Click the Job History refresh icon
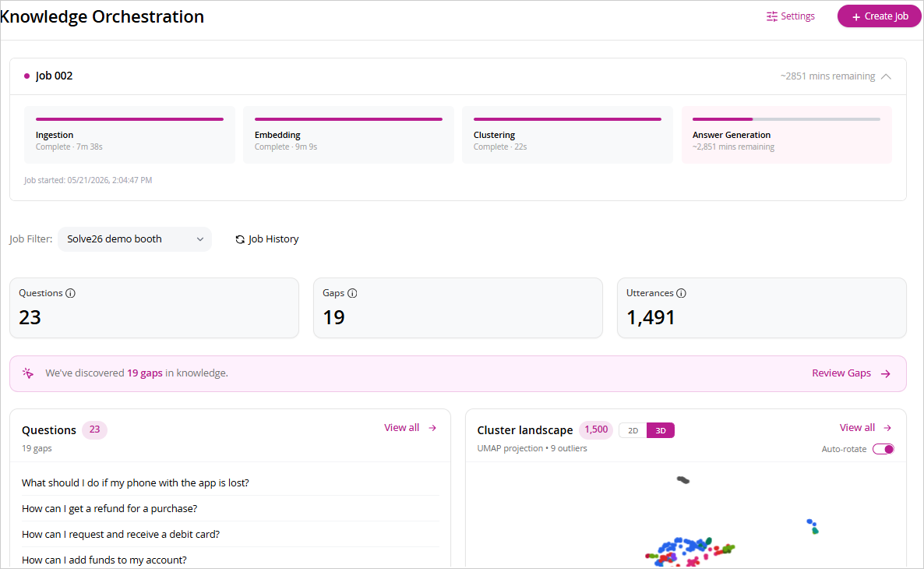The width and height of the screenshot is (924, 569). pyautogui.click(x=240, y=239)
